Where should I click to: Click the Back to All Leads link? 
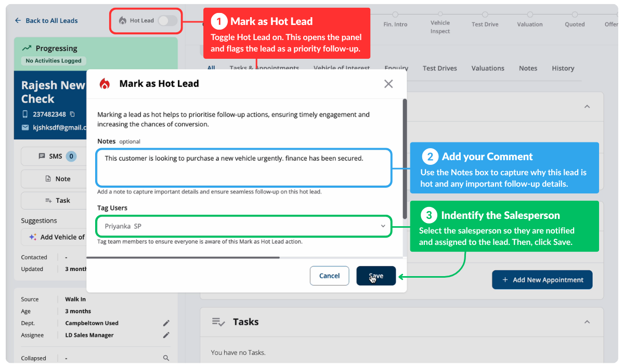tap(51, 21)
